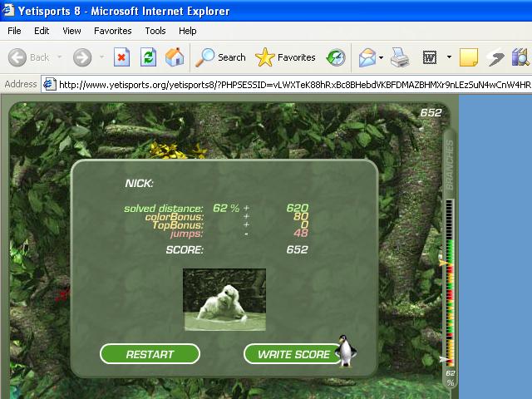Go to the Home page icon

point(175,57)
